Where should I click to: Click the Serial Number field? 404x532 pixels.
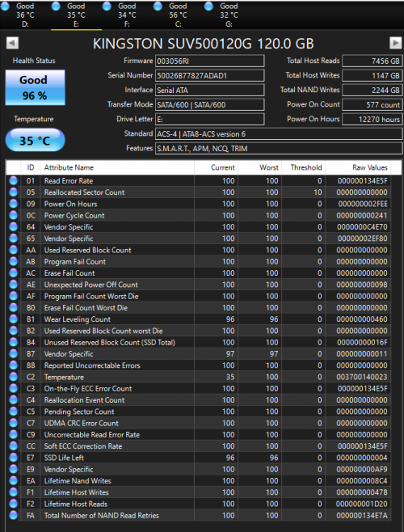click(x=209, y=75)
